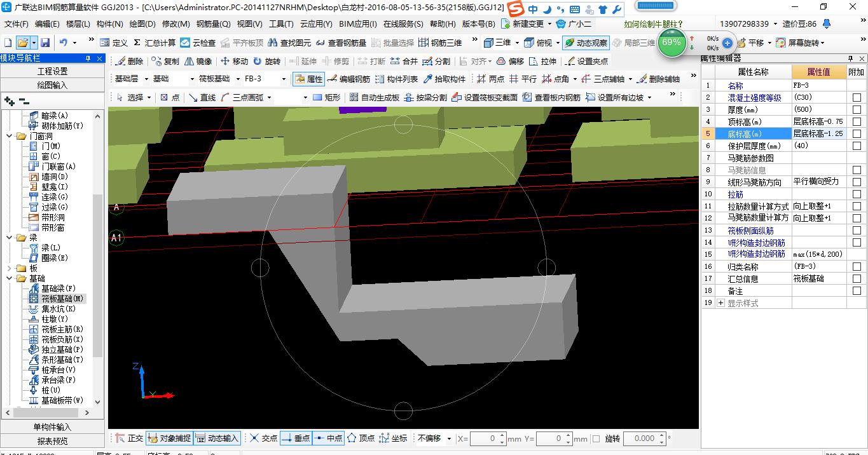Click the 绘图输入 navigation button
This screenshot has height=455, width=868.
[x=53, y=85]
